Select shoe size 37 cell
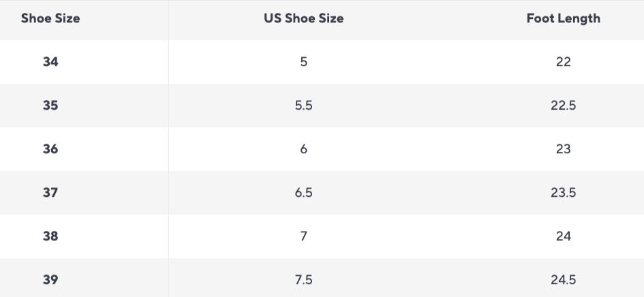Viewport: 644px width, 297px height. 50,193
